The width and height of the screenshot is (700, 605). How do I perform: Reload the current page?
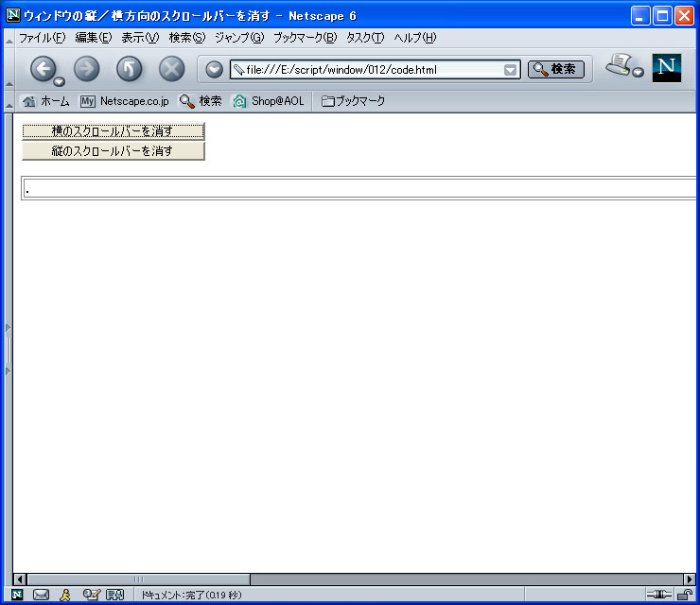point(129,68)
